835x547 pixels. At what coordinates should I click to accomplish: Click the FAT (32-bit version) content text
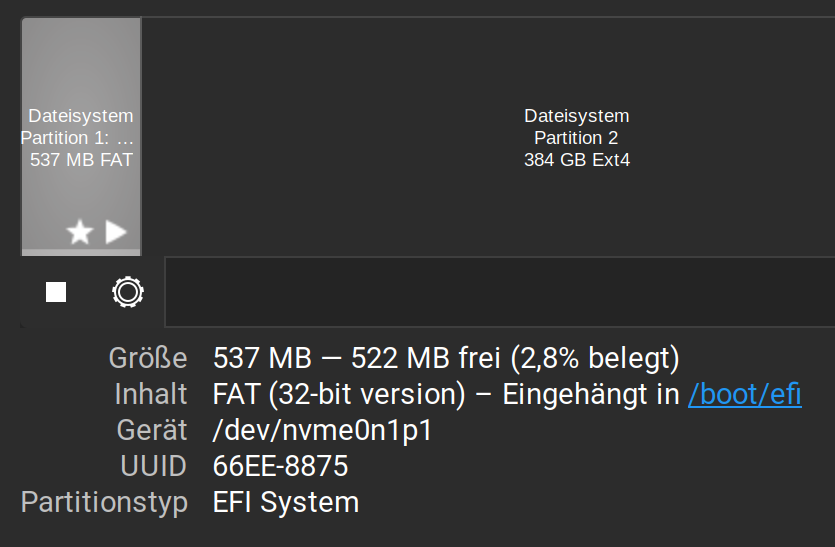click(x=339, y=394)
